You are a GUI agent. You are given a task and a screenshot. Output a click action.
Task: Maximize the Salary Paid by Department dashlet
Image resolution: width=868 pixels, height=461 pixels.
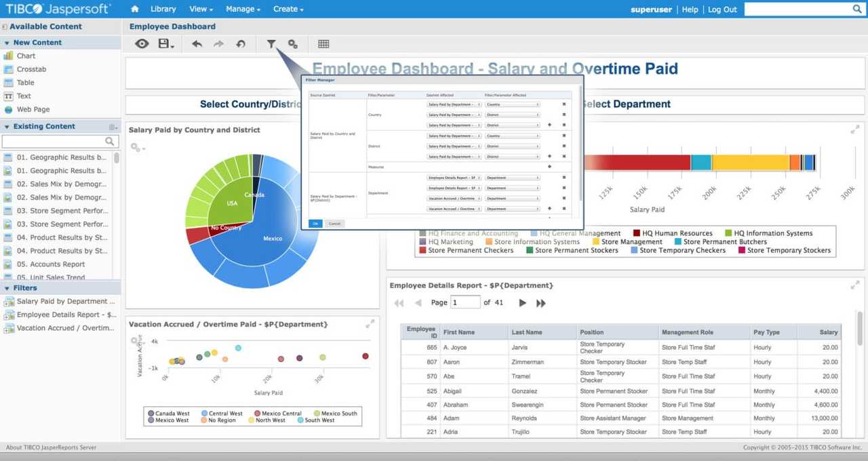[x=855, y=129]
